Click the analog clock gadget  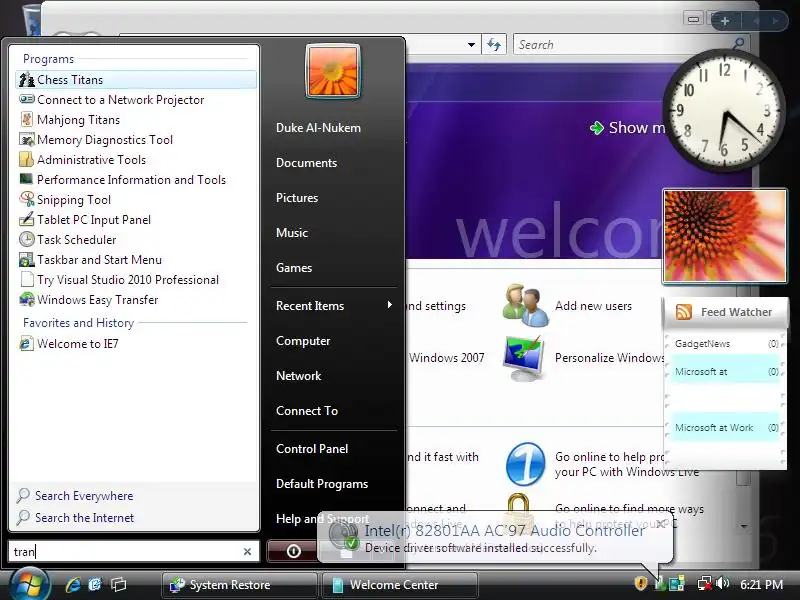(x=723, y=110)
